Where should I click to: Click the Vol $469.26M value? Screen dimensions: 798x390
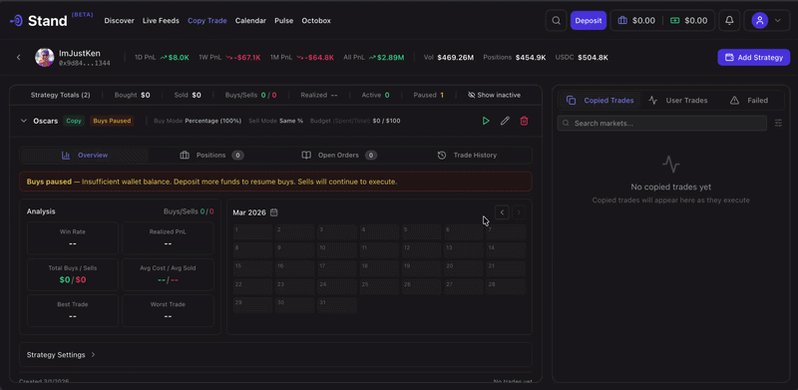(455, 58)
